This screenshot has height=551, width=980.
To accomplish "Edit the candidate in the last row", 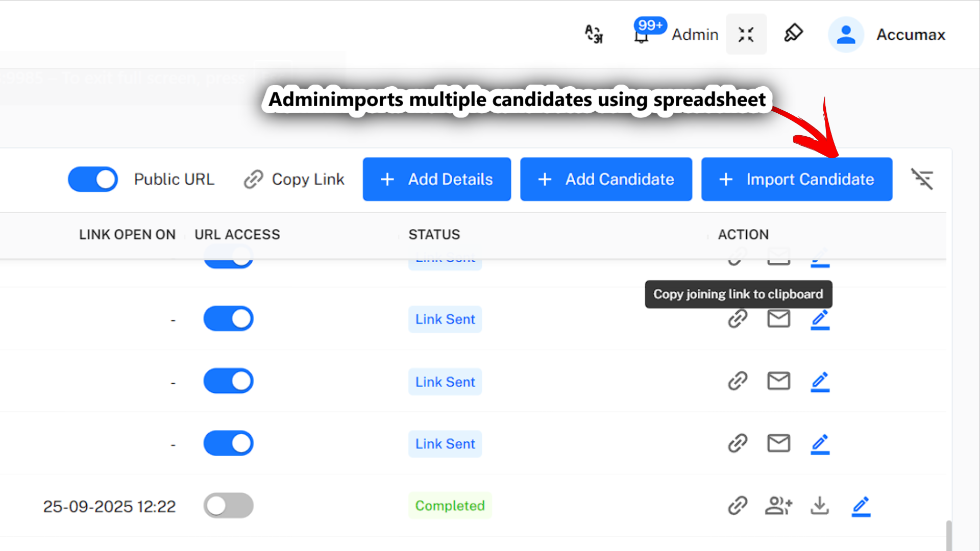I will [861, 507].
